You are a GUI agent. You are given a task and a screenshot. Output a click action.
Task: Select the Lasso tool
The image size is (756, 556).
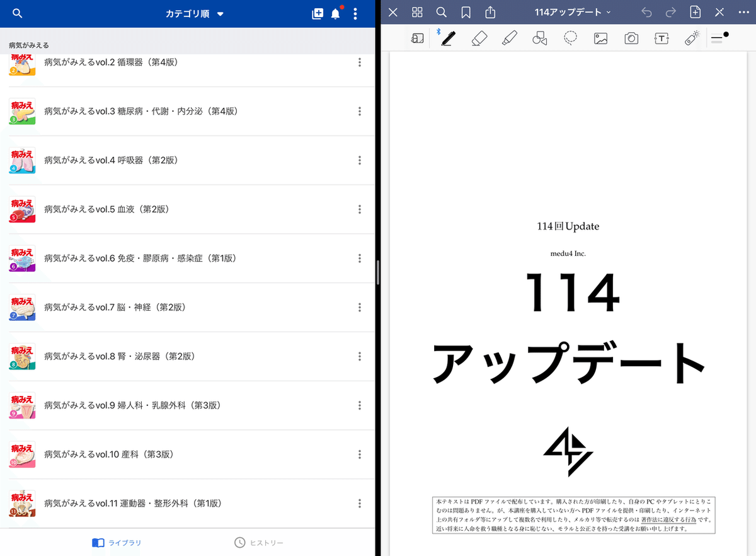point(571,38)
